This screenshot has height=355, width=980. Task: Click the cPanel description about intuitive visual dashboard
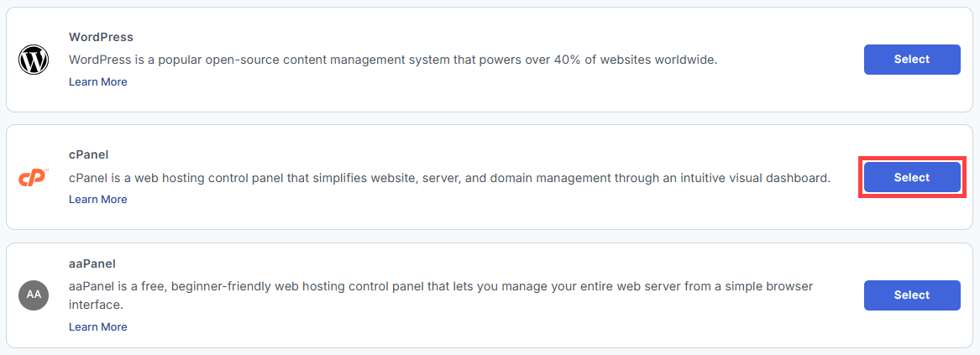(449, 178)
